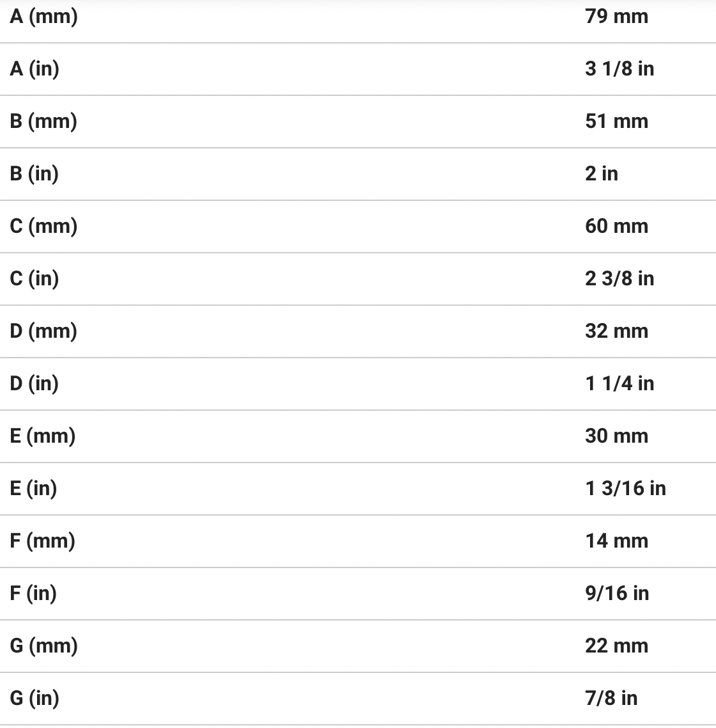Click the "G (mm)" row label
Viewport: 716px width, 728px height.
point(43,645)
